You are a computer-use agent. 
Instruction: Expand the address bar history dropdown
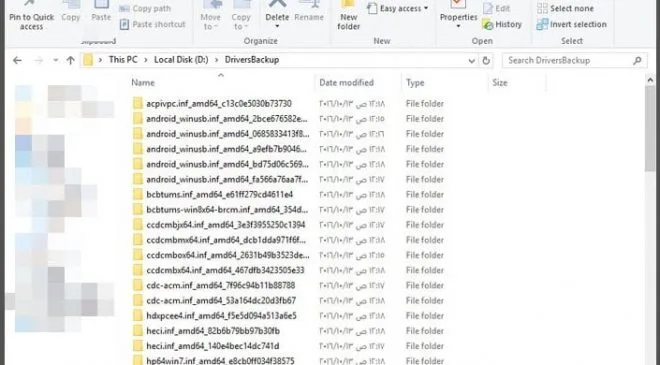[471, 61]
